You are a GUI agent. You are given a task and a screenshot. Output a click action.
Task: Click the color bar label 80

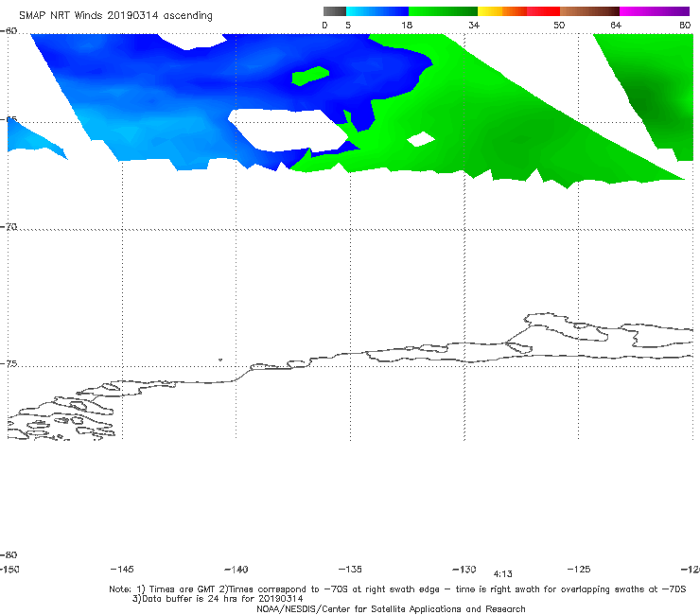point(685,25)
